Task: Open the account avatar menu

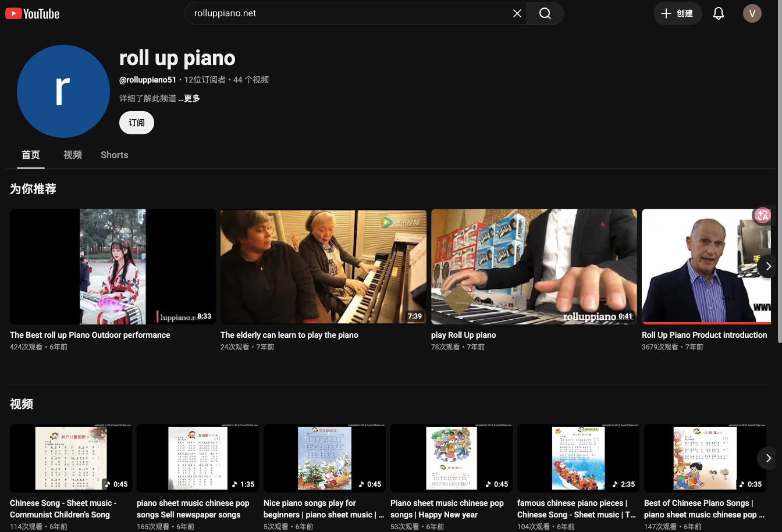Action: (x=752, y=13)
